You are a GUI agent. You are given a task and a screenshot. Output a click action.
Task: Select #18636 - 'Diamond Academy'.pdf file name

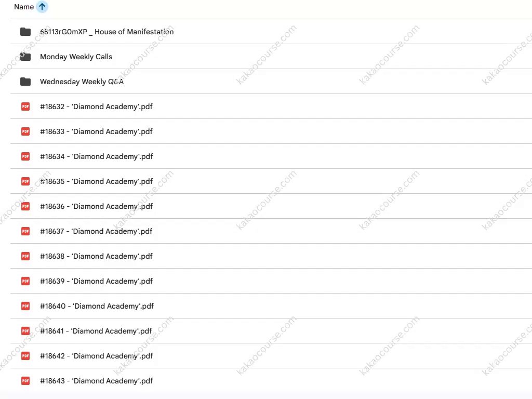pyautogui.click(x=96, y=206)
